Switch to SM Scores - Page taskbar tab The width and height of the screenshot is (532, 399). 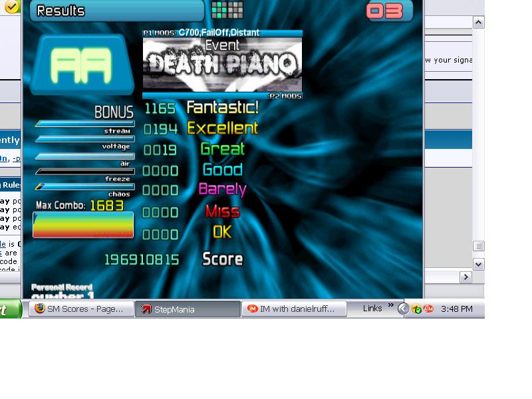81,309
